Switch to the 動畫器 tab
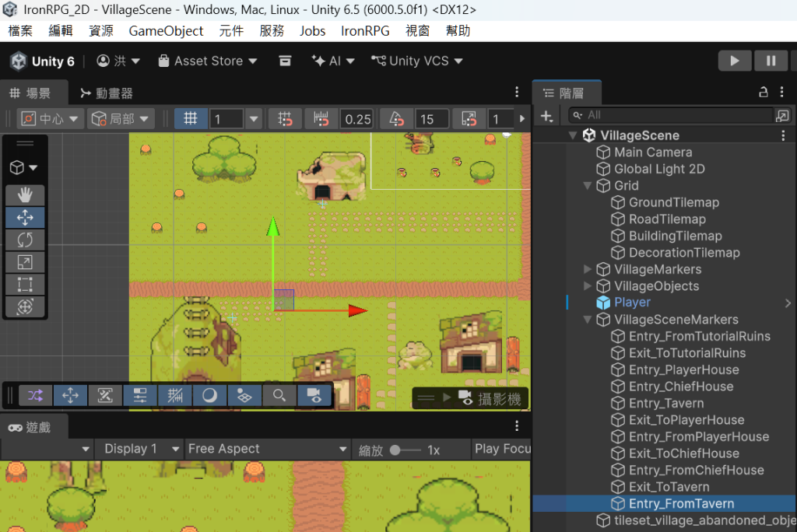797x532 pixels. 107,93
